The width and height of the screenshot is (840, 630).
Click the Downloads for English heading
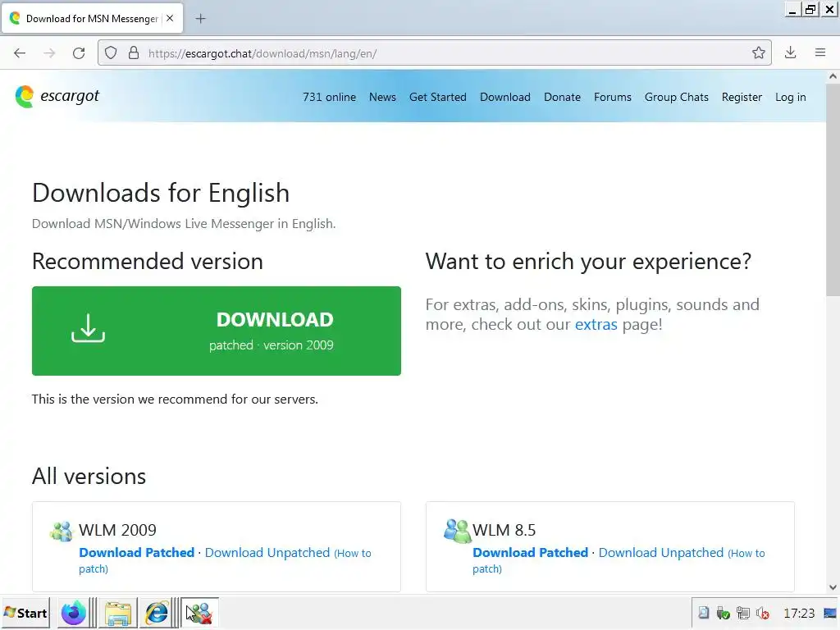pos(161,193)
